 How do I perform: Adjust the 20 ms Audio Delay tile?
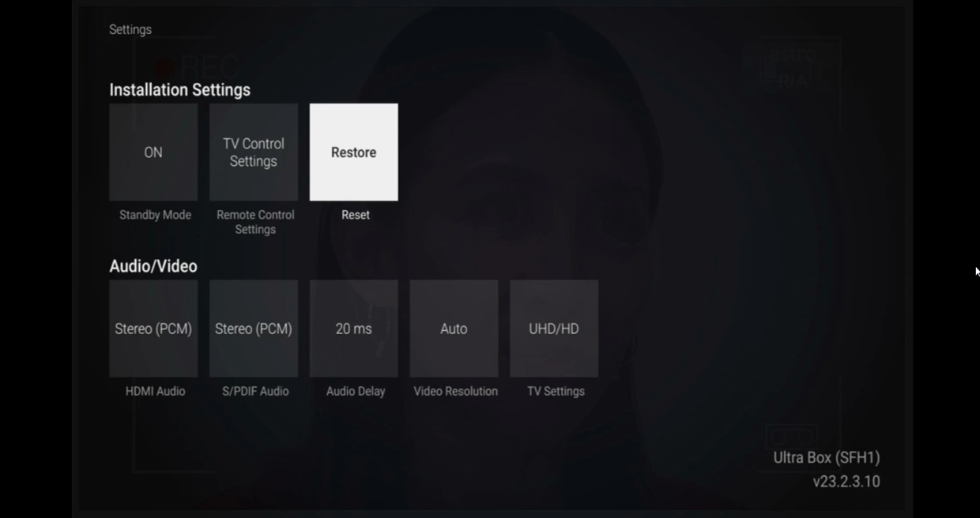(x=354, y=328)
